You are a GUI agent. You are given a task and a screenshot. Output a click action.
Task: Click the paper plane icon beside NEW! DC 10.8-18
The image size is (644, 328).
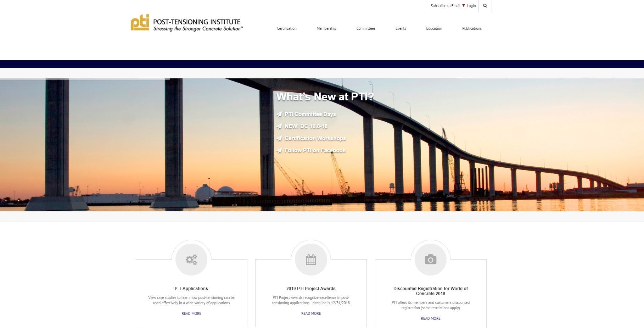pos(279,126)
